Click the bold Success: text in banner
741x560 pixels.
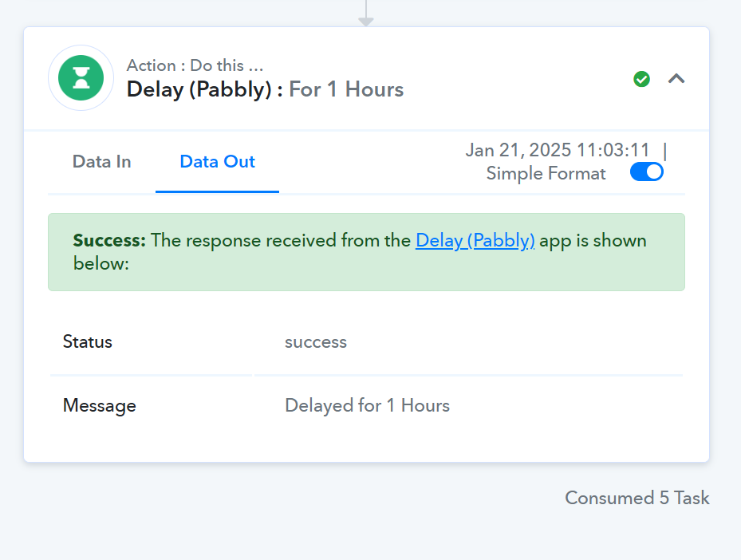tap(109, 241)
